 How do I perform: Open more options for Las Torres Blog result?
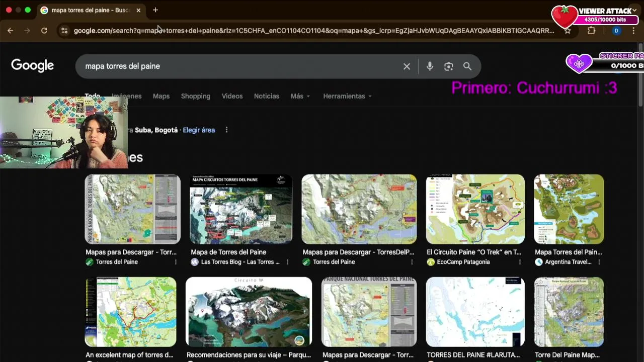click(287, 262)
